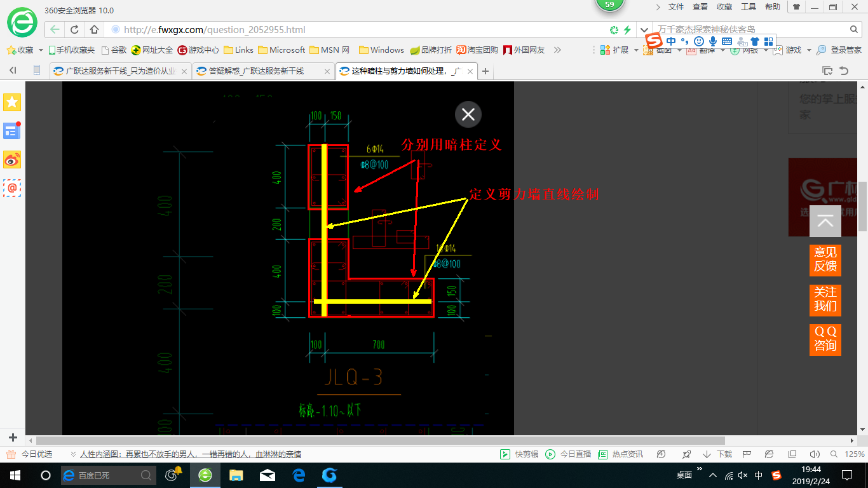Click QQ咨询 consultation button
This screenshot has height=488, width=868.
pos(825,339)
